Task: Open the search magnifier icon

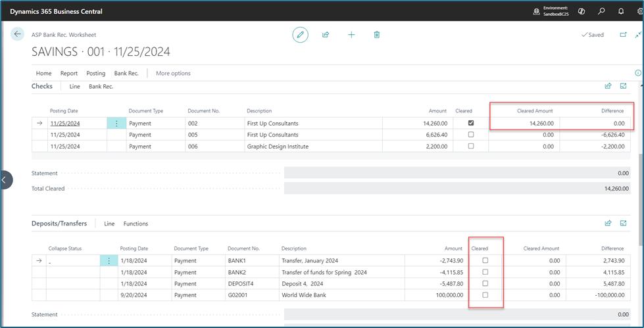Action: (x=601, y=11)
